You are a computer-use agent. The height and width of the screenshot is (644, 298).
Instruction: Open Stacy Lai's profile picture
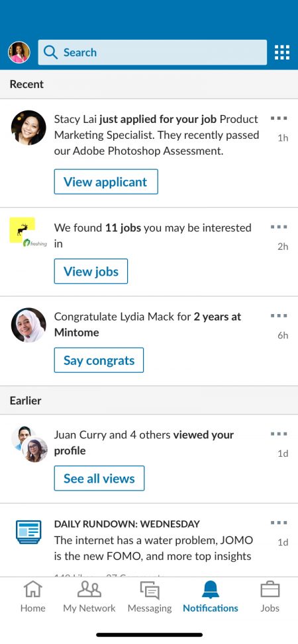tap(28, 128)
